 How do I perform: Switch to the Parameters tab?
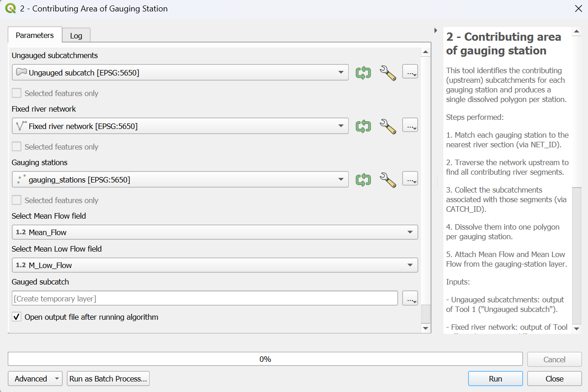coord(35,35)
